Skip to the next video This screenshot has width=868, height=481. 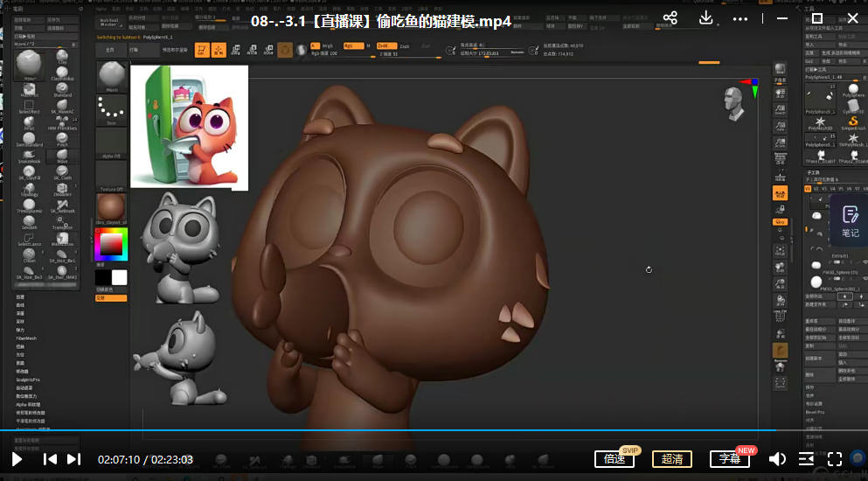[x=73, y=459]
